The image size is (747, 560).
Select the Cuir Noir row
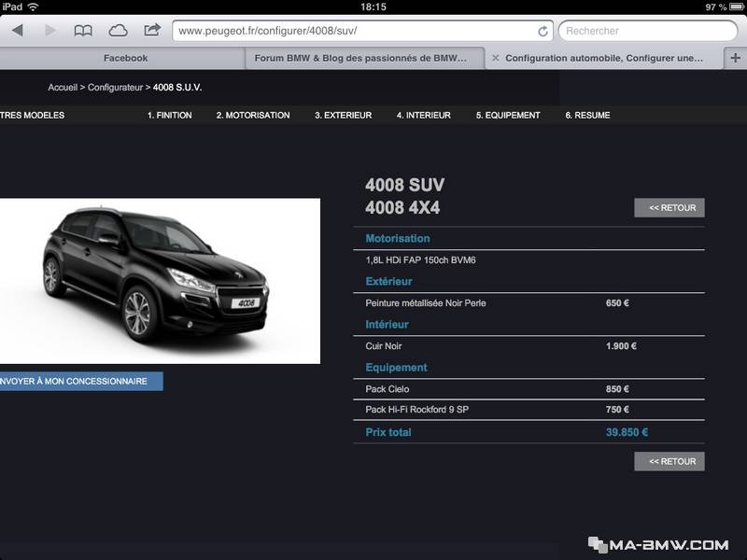(x=529, y=346)
